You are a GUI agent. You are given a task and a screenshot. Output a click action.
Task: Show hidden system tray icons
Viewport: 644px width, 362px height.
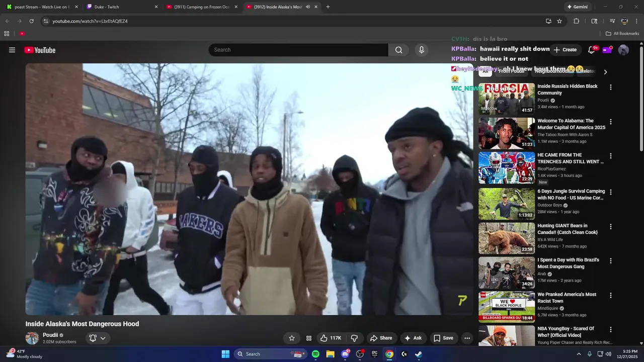579,354
